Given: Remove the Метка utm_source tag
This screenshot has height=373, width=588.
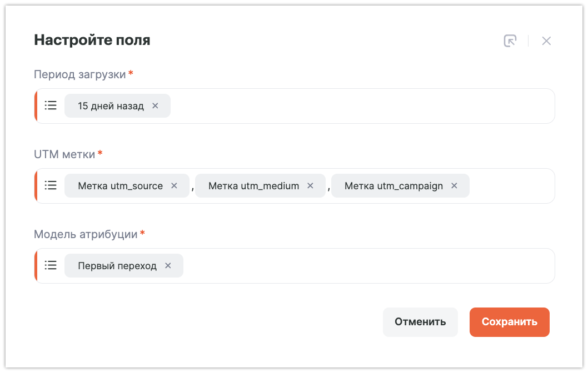Looking at the screenshot, I should [174, 186].
